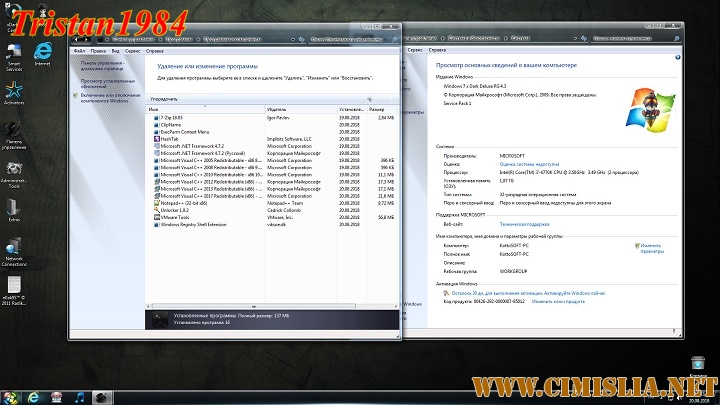Sort programs by Имя column header
Image resolution: width=720 pixels, height=405 pixels.
200,108
